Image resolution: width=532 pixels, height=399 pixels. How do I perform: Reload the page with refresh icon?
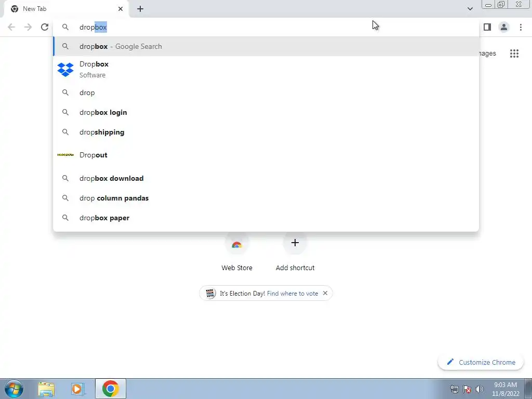(45, 27)
